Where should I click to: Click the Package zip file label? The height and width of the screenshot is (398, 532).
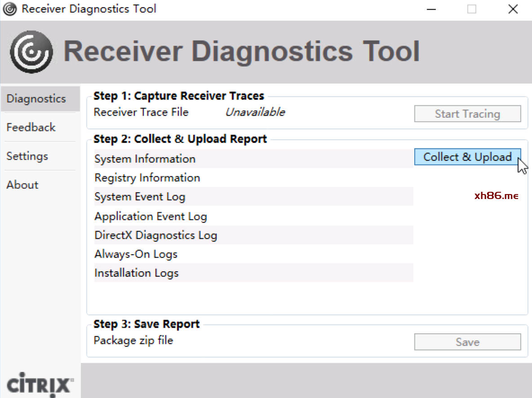click(133, 341)
